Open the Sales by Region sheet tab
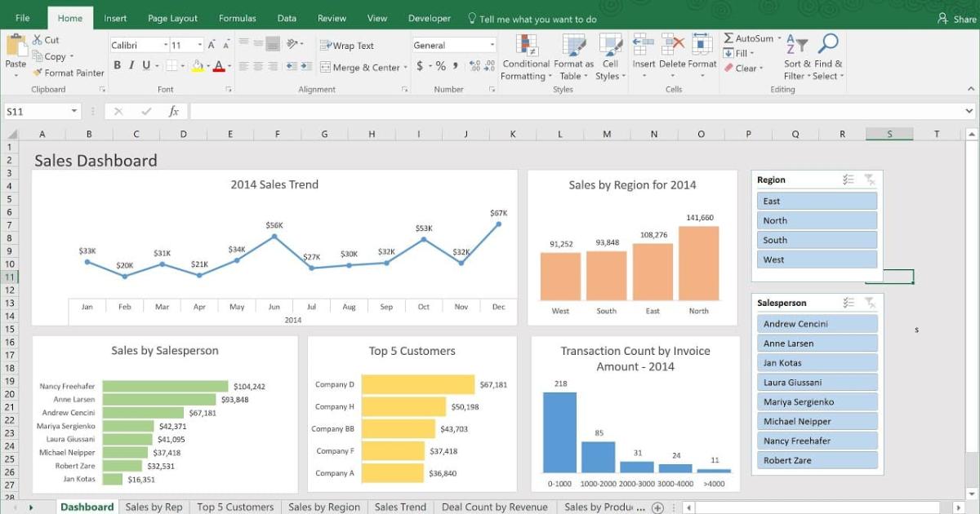This screenshot has width=980, height=514. [x=323, y=507]
